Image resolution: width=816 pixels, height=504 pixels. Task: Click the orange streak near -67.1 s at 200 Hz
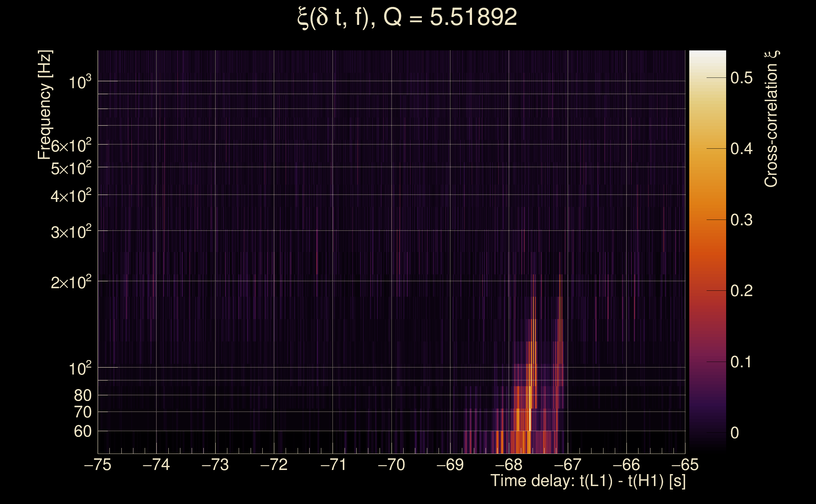point(560,283)
